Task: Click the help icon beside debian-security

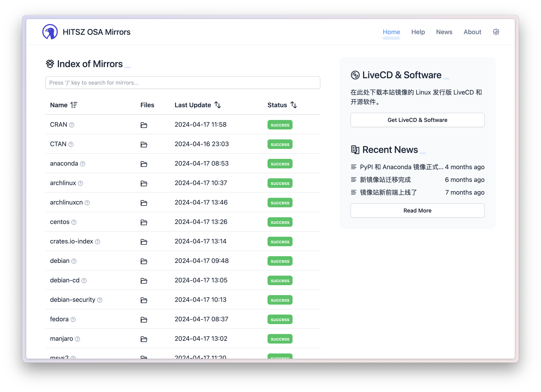Action: (x=100, y=300)
